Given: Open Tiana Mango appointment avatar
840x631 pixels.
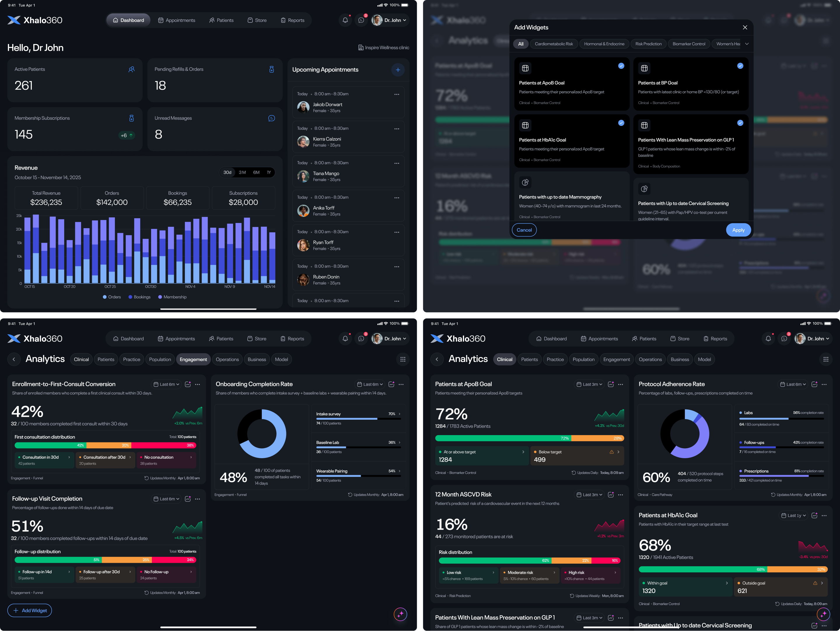Looking at the screenshot, I should tap(303, 176).
